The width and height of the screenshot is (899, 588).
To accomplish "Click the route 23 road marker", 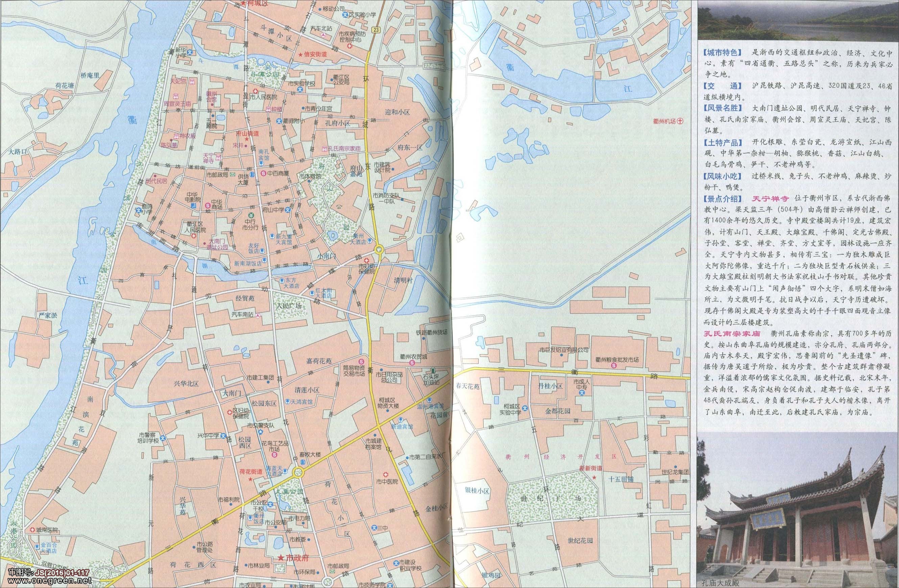I will tap(376, 29).
